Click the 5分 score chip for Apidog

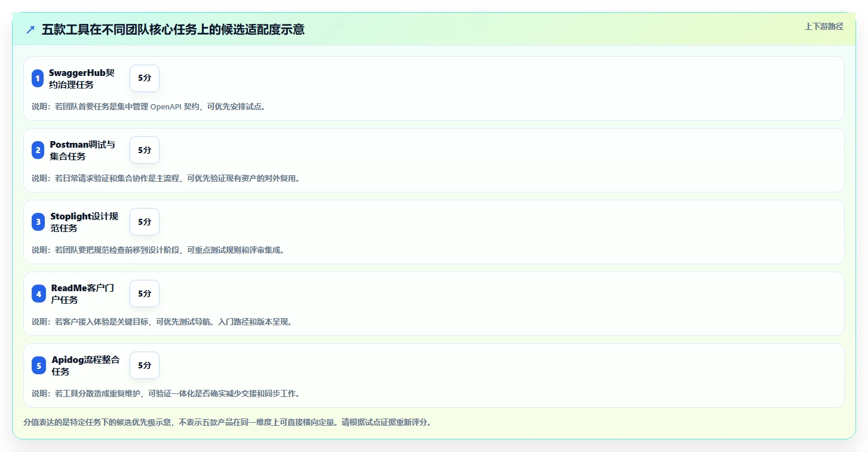(145, 365)
